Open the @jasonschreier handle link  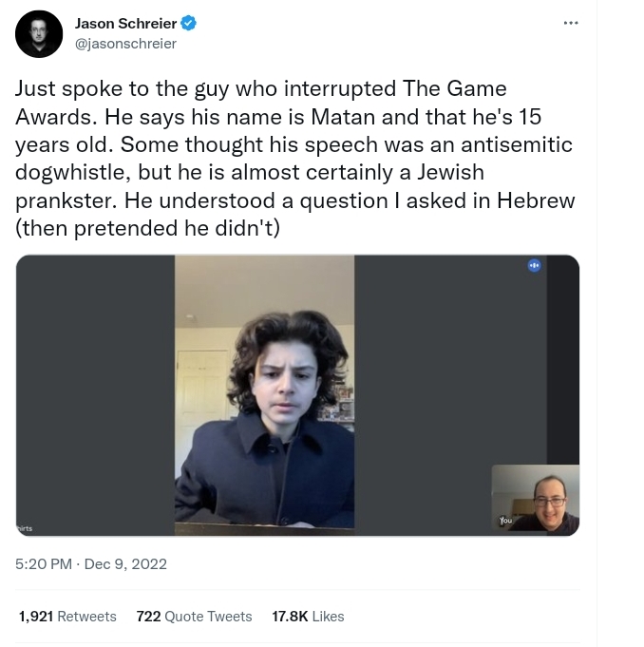tap(125, 44)
